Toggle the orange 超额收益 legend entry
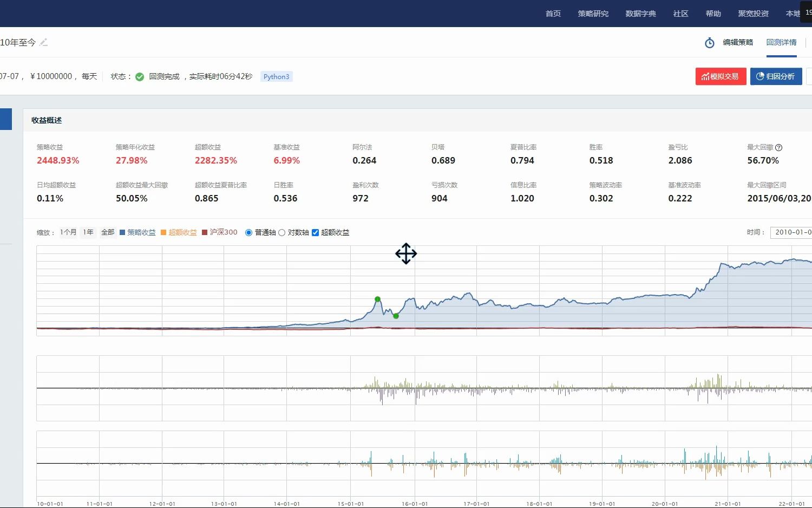Viewport: 812px width, 508px height. pyautogui.click(x=179, y=232)
